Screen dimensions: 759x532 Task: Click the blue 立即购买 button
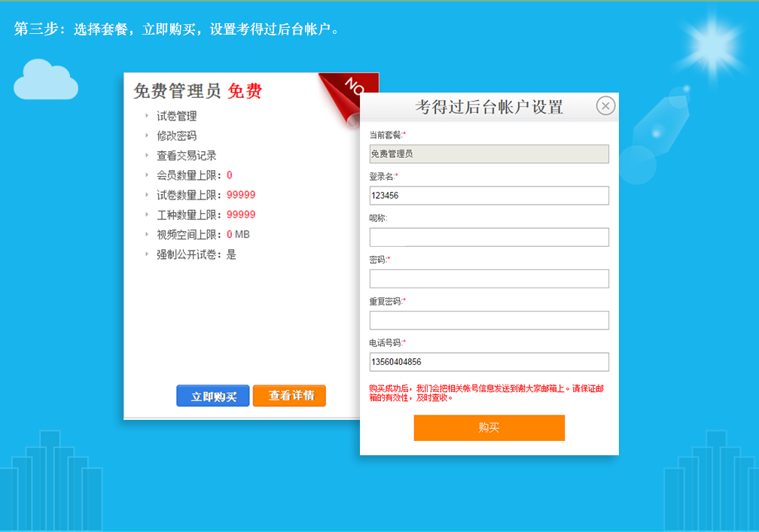(213, 396)
